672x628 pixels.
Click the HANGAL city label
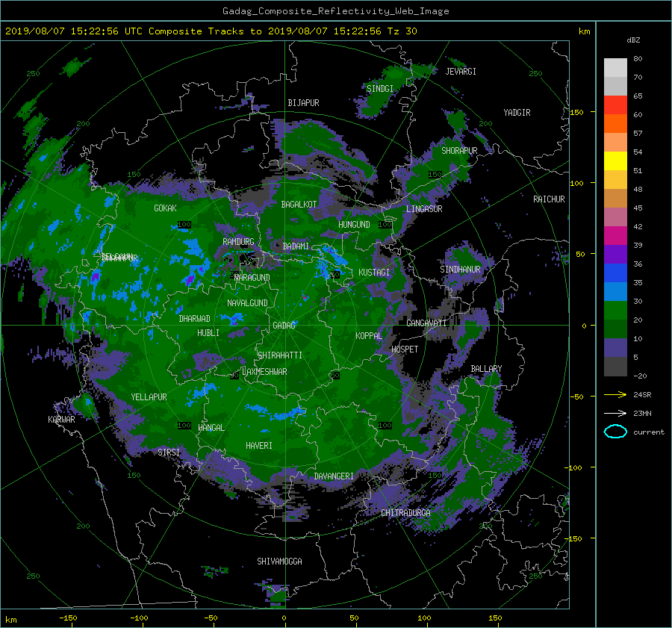[x=211, y=427]
